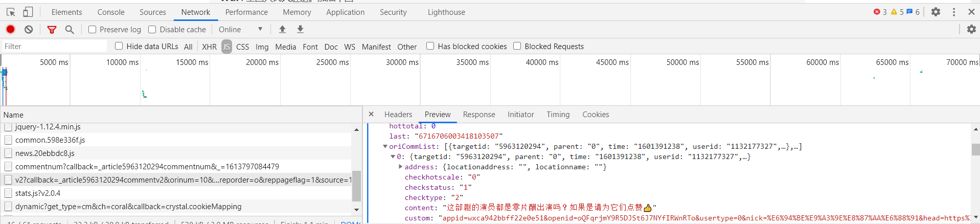Toggle the red filter funnel icon
This screenshot has width=980, height=224.
pyautogui.click(x=52, y=30)
